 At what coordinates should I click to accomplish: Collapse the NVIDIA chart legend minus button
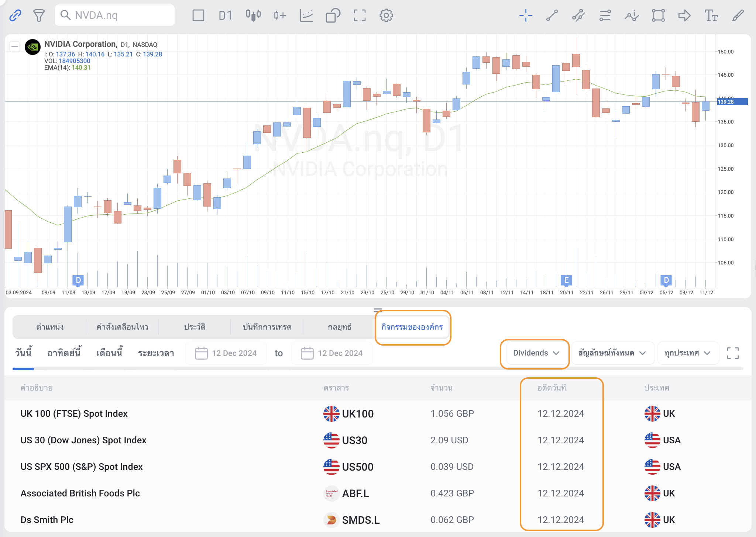point(15,46)
